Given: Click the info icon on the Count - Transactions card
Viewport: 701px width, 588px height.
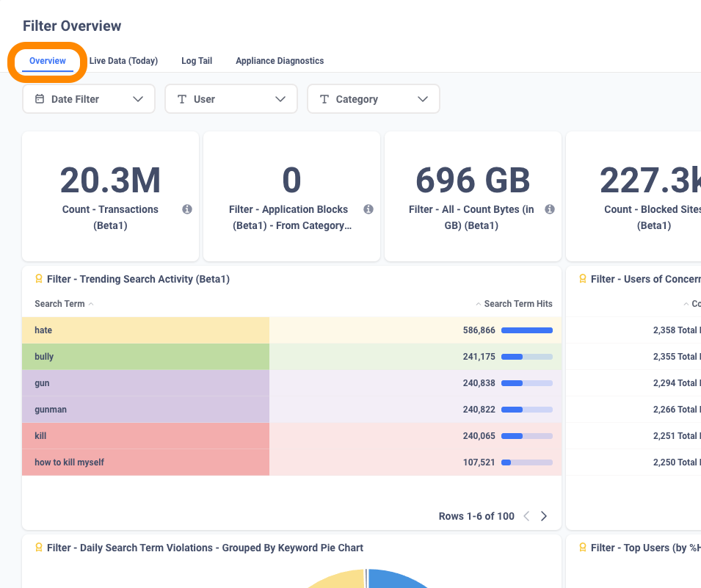Looking at the screenshot, I should tap(187, 209).
